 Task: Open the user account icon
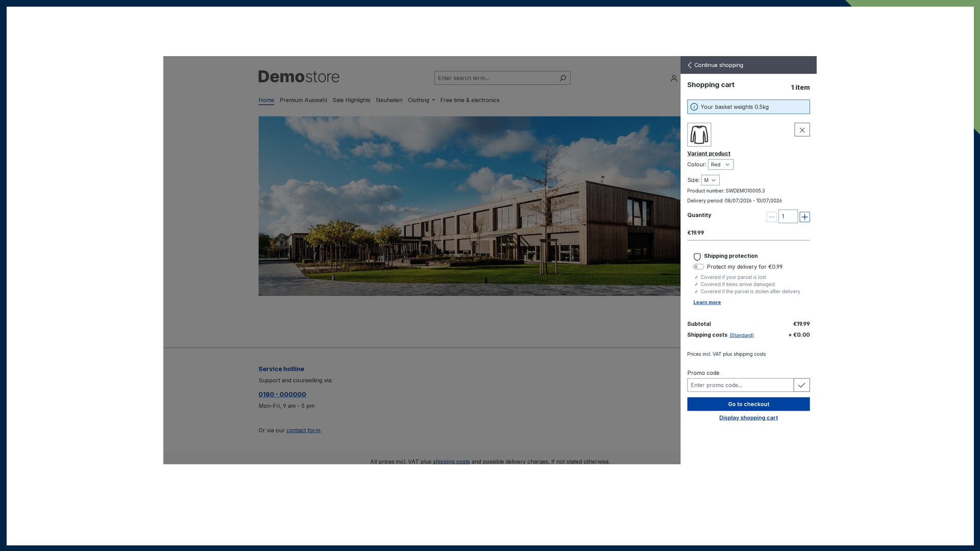pos(674,78)
